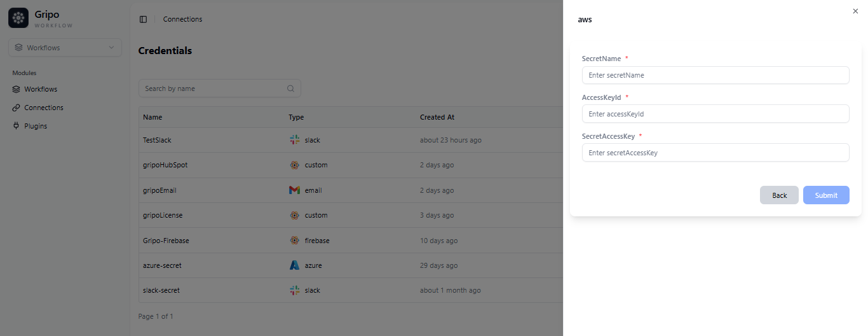Go to Connections in the sidebar
Image resolution: width=868 pixels, height=336 pixels.
43,108
